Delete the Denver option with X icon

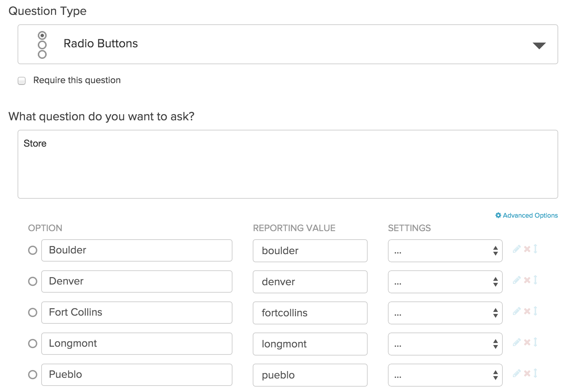[x=527, y=280]
